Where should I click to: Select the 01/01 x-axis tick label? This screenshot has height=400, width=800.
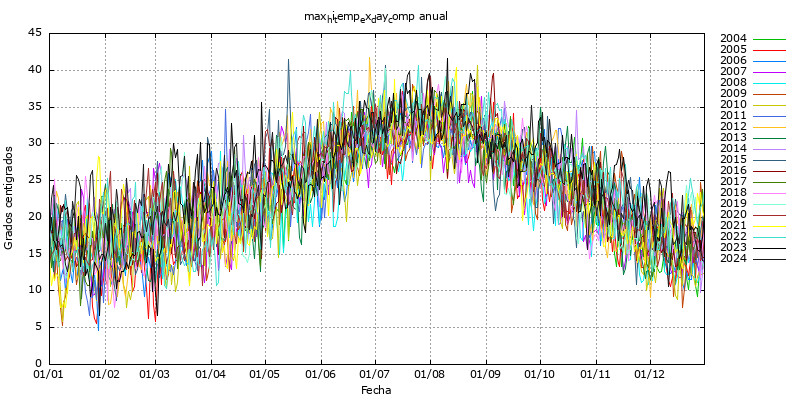[49, 375]
